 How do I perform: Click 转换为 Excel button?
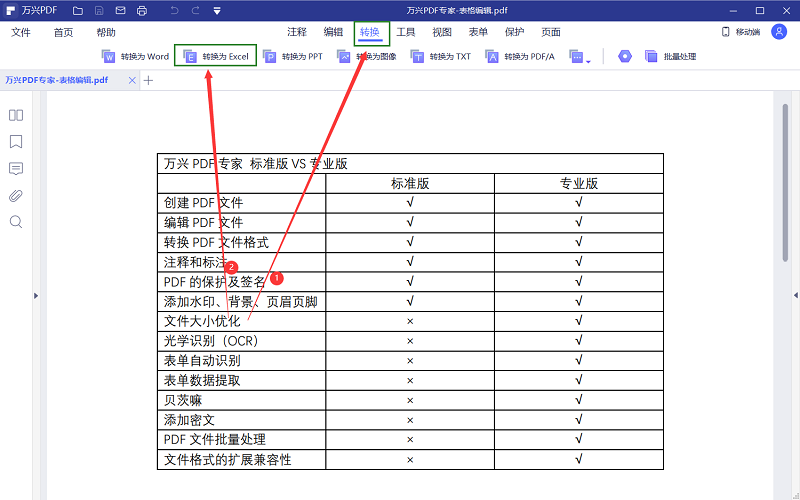pos(216,57)
